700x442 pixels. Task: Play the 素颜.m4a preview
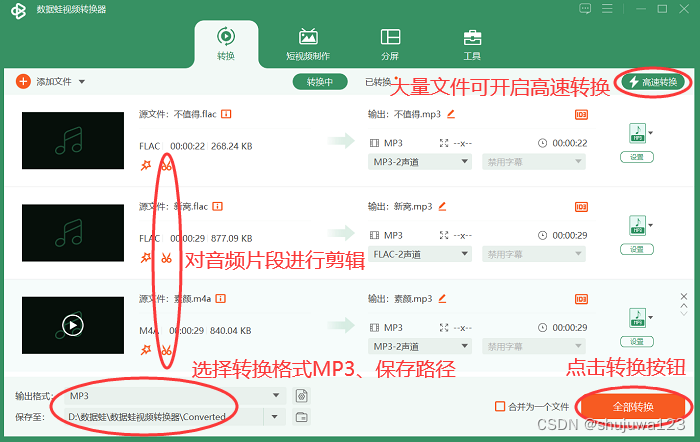click(x=73, y=325)
